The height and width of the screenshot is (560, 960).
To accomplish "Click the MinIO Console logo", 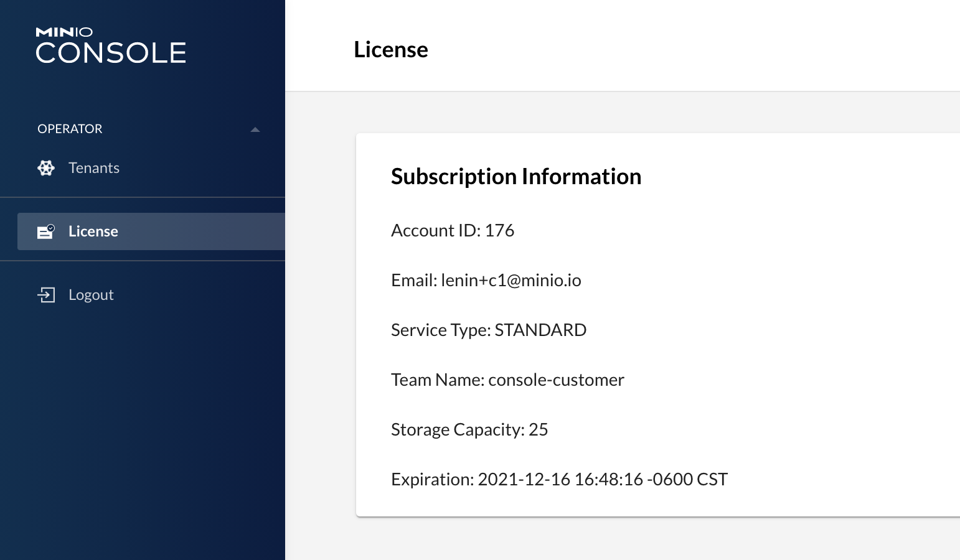I will 111,45.
